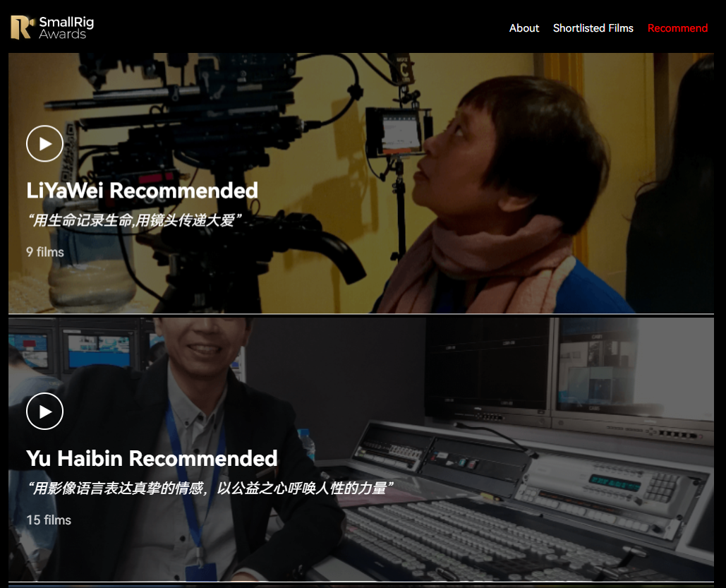Click the quote beginning "用影像语言表达真挚的情感"

[211, 488]
